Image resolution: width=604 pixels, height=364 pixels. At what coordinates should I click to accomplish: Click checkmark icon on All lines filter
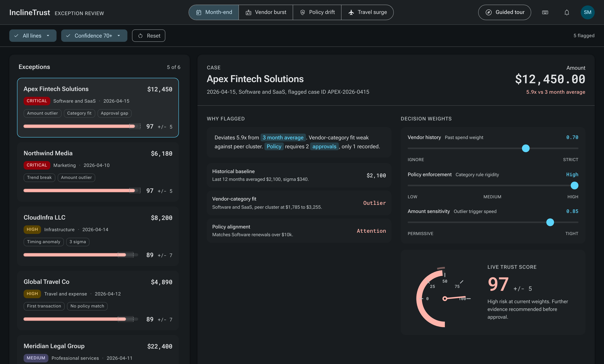pyautogui.click(x=16, y=36)
